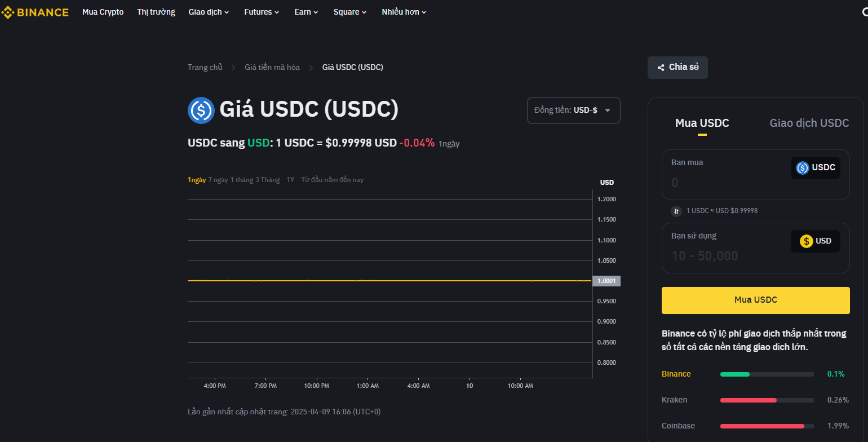Viewport: 868px width, 442px height.
Task: Click the -0.04% price change value
Action: [x=417, y=143]
